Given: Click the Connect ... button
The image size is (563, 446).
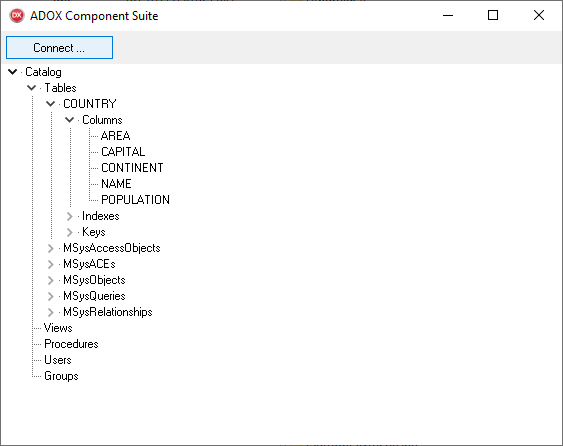Looking at the screenshot, I should tap(59, 47).
